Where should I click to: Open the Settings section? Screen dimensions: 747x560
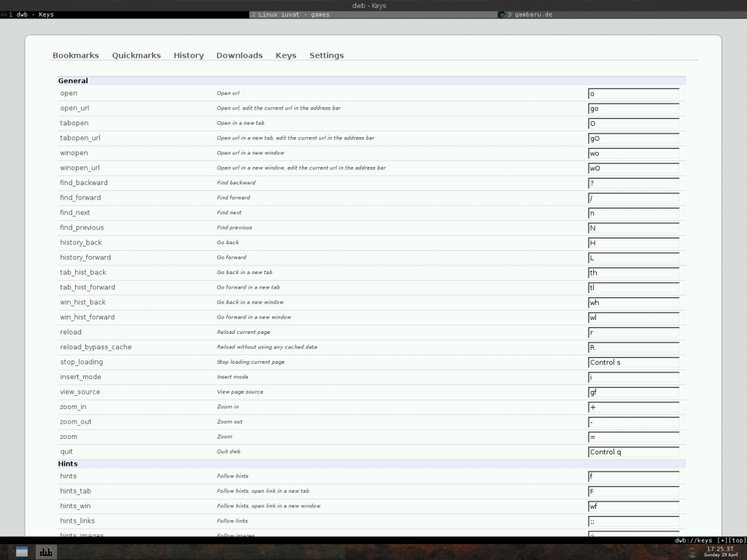[326, 55]
